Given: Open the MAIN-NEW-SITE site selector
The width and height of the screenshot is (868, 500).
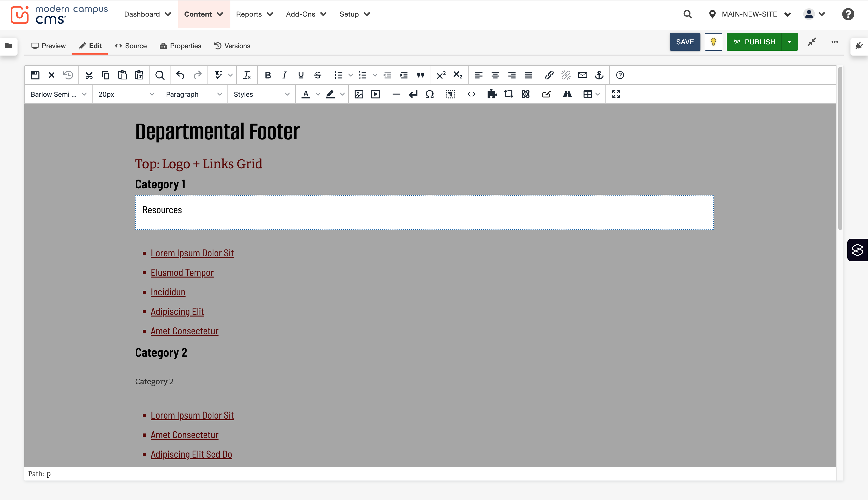Looking at the screenshot, I should (750, 14).
